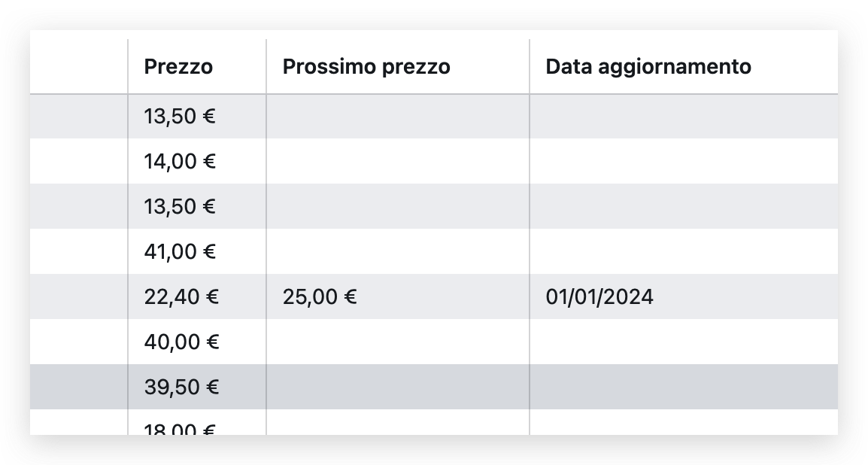Click empty Data aggiornamento cell in 14,00 € row
The height and width of the screenshot is (465, 868).
pyautogui.click(x=683, y=161)
